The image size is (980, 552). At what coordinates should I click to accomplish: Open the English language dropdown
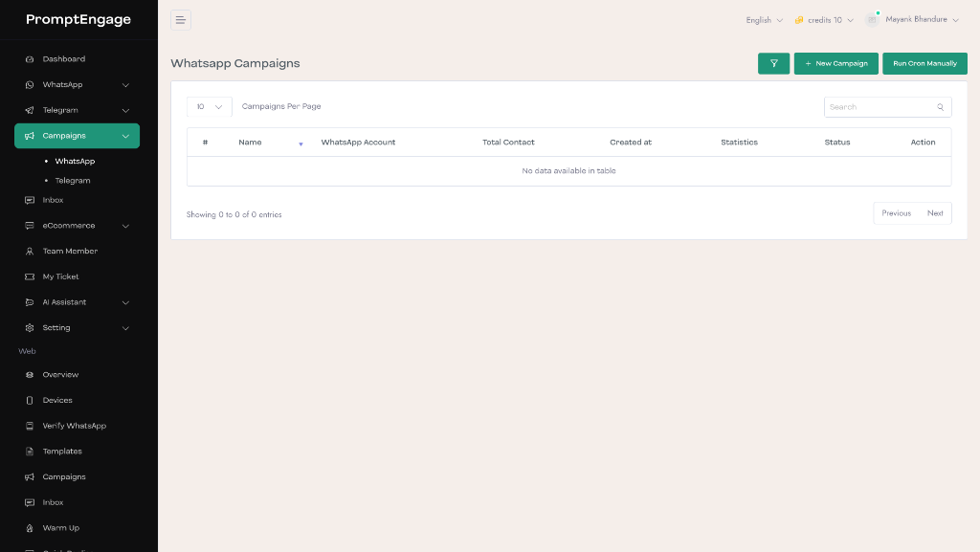tap(764, 20)
